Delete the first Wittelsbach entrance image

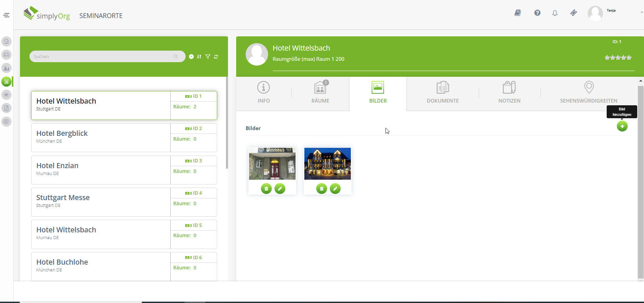coord(266,189)
